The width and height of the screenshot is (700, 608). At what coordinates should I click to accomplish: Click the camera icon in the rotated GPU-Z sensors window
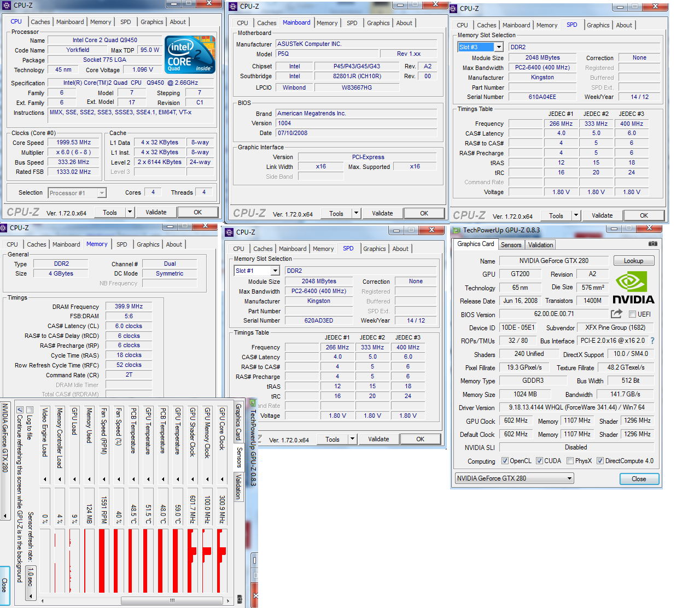(x=240, y=600)
